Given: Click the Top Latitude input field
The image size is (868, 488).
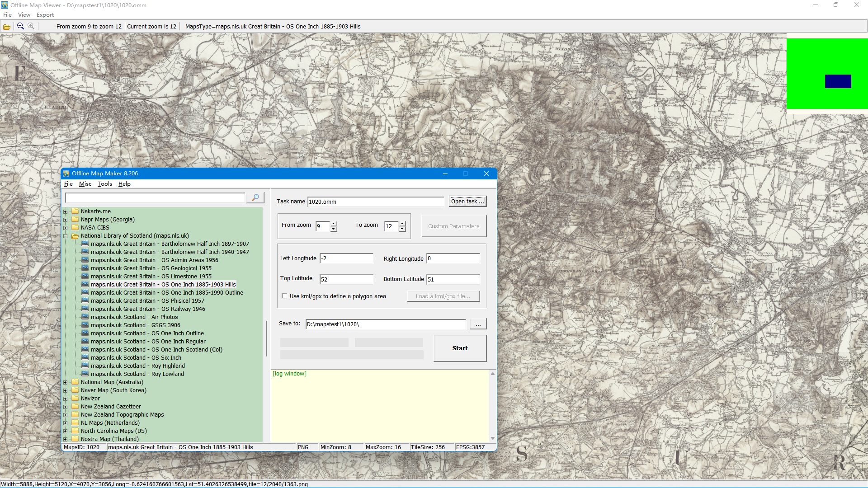Looking at the screenshot, I should click(346, 279).
